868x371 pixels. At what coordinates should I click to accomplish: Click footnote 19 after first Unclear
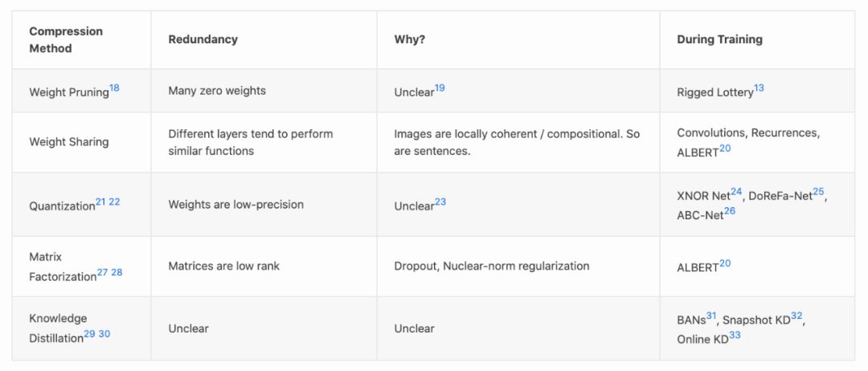click(x=440, y=88)
